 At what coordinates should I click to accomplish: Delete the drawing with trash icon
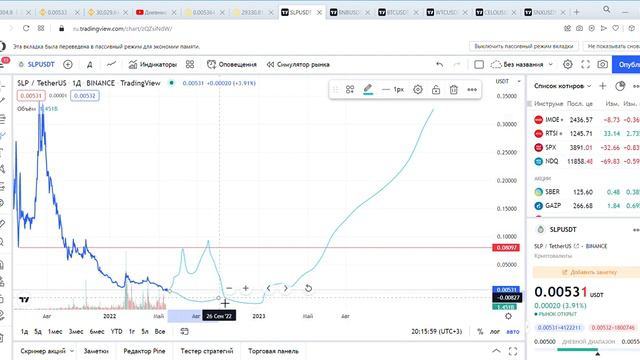453,89
